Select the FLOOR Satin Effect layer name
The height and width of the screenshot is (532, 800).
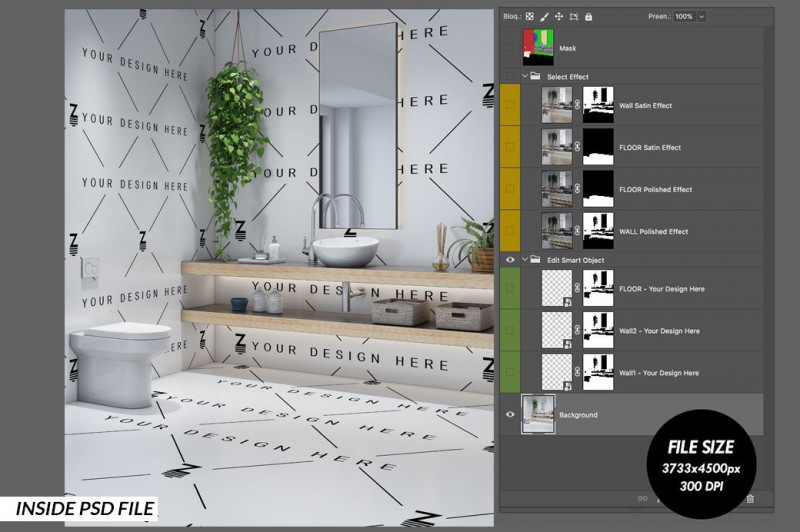pos(650,147)
